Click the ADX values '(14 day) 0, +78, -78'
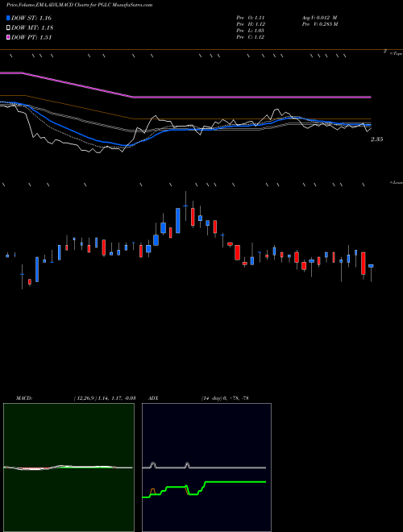The image size is (403, 532). [x=225, y=398]
